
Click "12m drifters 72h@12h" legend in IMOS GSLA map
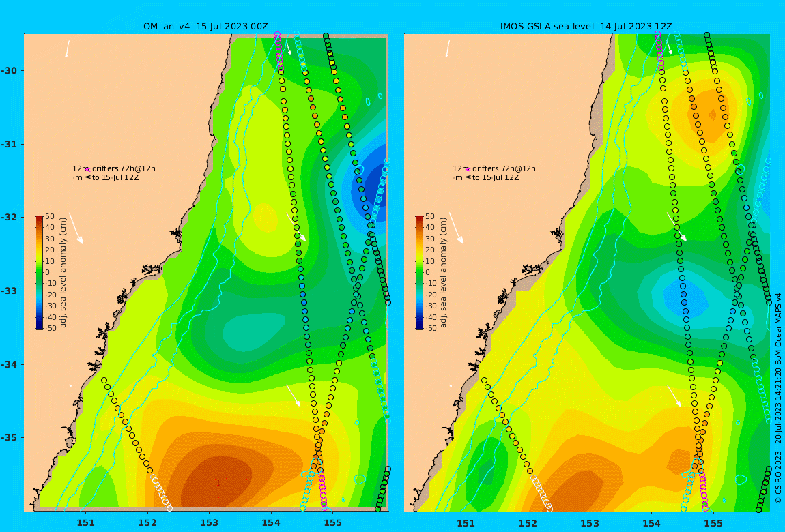[x=494, y=168]
